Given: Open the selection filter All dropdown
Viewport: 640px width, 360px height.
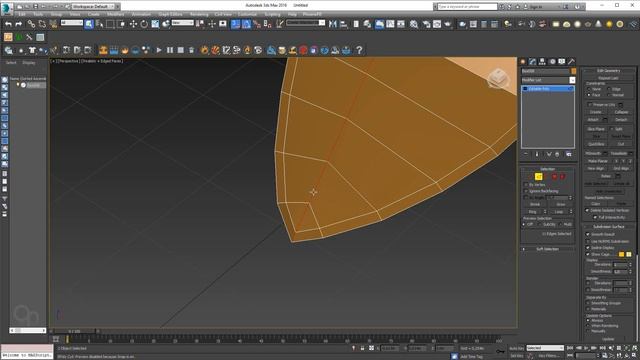Looking at the screenshot, I should (x=72, y=23).
